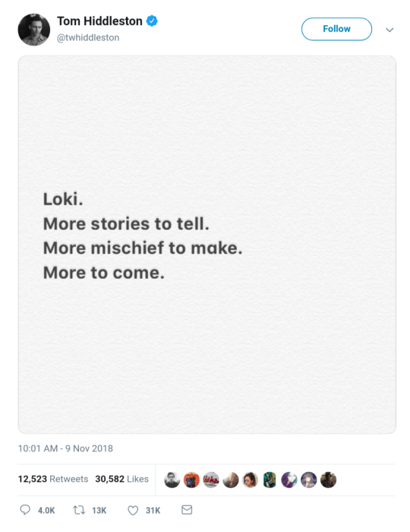View the 30,582 Likes list
Viewport: 410px width, 532px height.
pyautogui.click(x=121, y=479)
